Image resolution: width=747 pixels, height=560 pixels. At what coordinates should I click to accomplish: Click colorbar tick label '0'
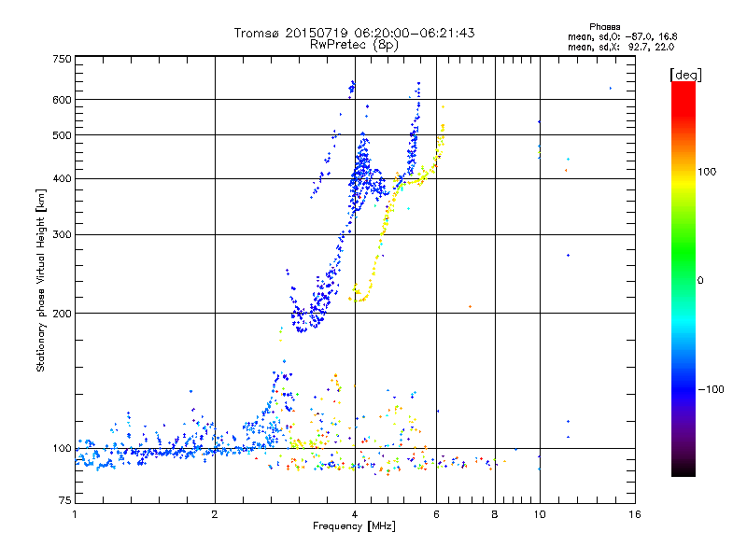coord(700,281)
